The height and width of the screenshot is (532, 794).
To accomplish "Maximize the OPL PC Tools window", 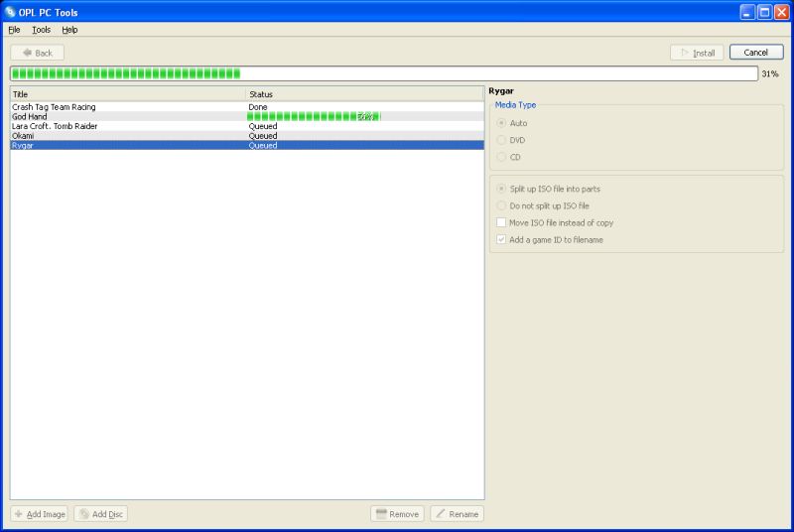I will point(764,12).
